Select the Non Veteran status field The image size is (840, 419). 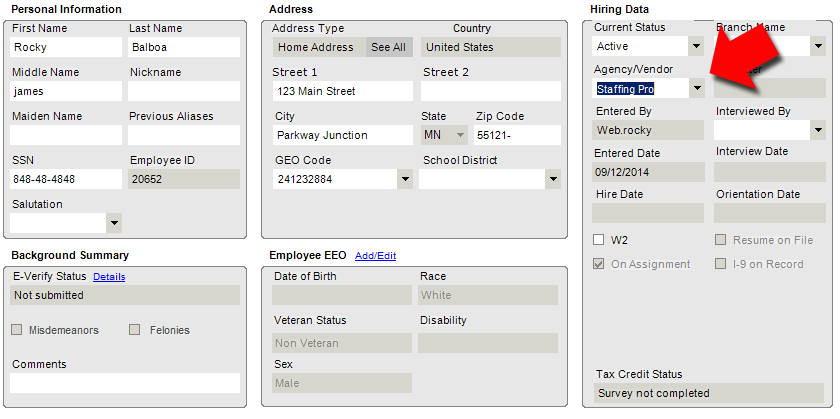coord(342,343)
